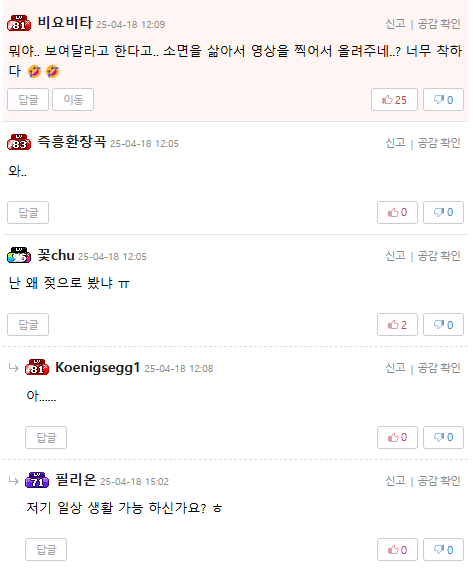Reply to 즉흥환장곡's comment

coord(28,212)
